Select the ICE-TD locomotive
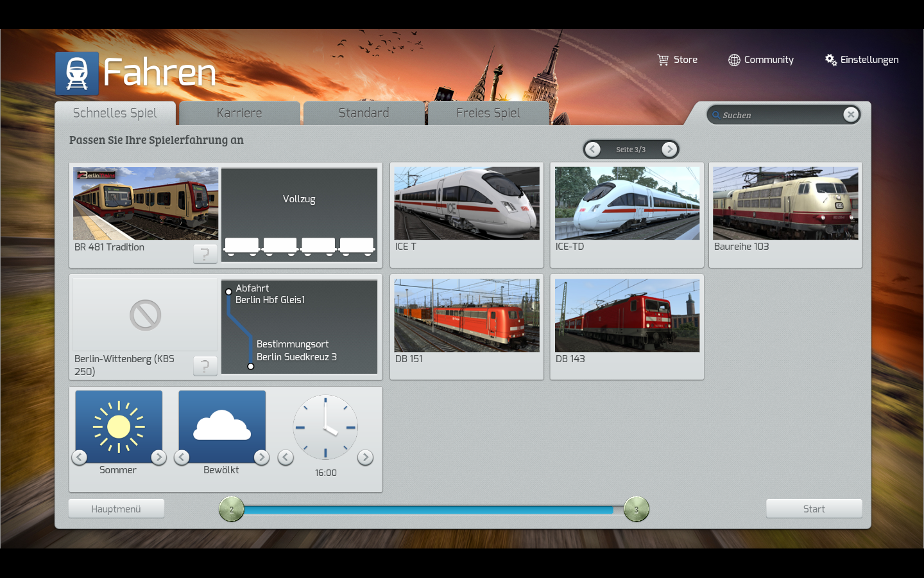 [x=627, y=215]
